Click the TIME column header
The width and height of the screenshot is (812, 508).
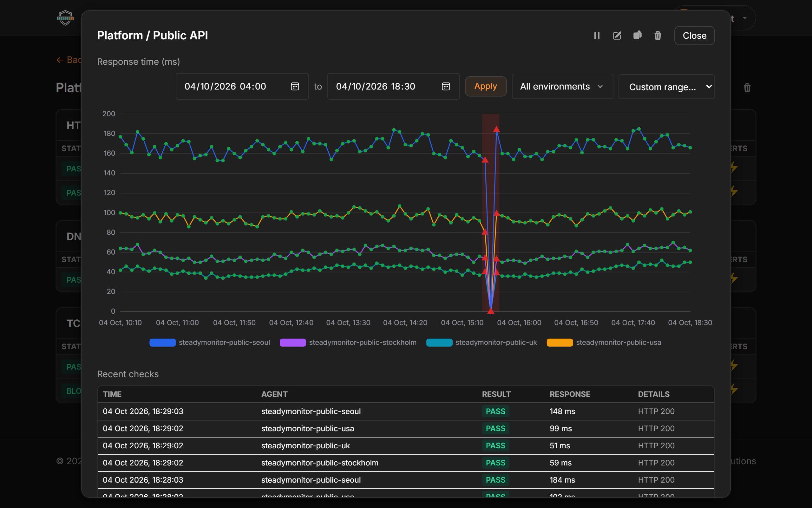[x=112, y=394]
